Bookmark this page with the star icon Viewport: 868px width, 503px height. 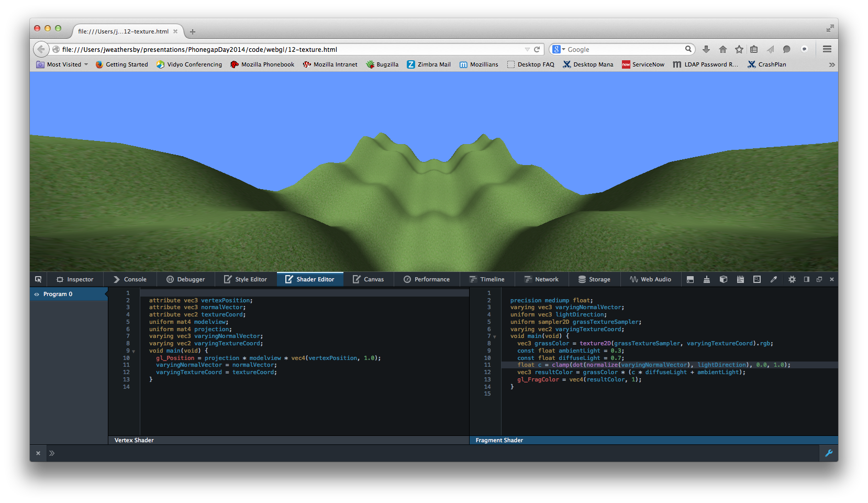(x=739, y=49)
